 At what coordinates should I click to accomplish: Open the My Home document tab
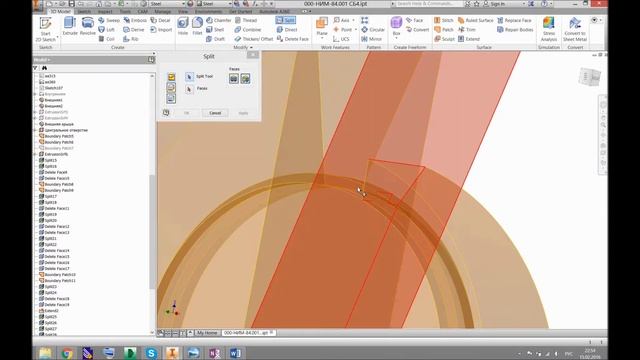[207, 333]
